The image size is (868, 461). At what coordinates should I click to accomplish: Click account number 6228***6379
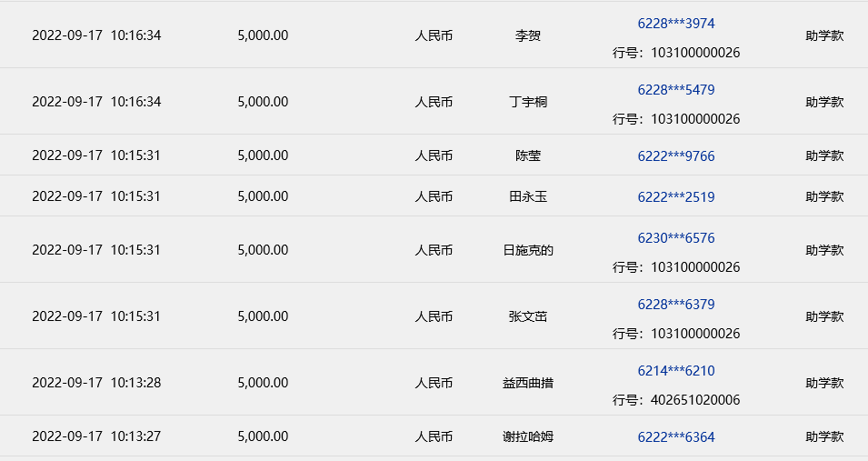pyautogui.click(x=676, y=305)
